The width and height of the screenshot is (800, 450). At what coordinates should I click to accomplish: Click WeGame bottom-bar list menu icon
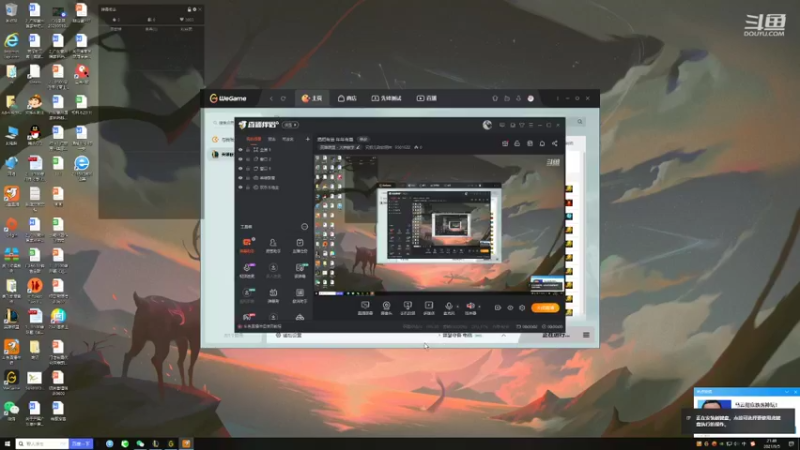(586, 335)
